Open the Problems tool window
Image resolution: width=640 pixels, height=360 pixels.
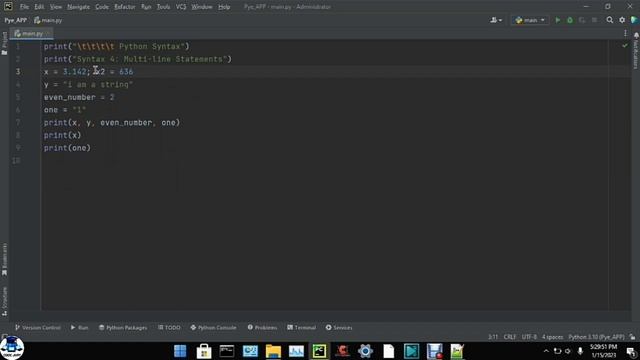[262, 327]
